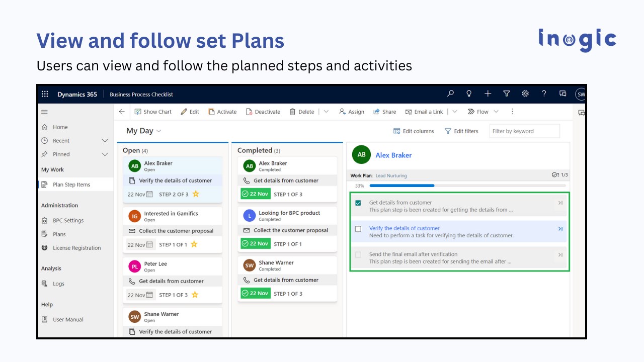Open the Email a Link dropdown arrow
Screen dimensions: 644x362
(x=455, y=112)
